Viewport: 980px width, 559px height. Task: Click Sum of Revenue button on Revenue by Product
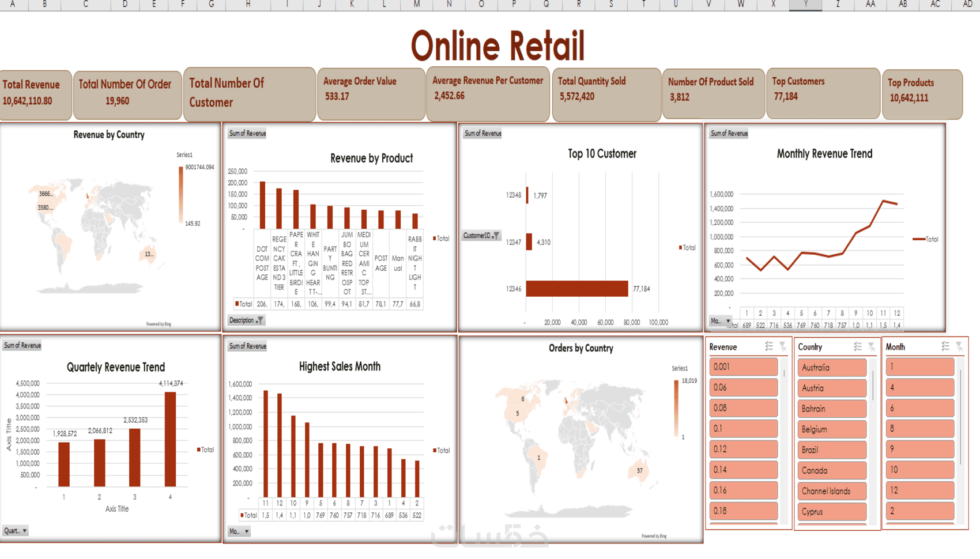[247, 134]
